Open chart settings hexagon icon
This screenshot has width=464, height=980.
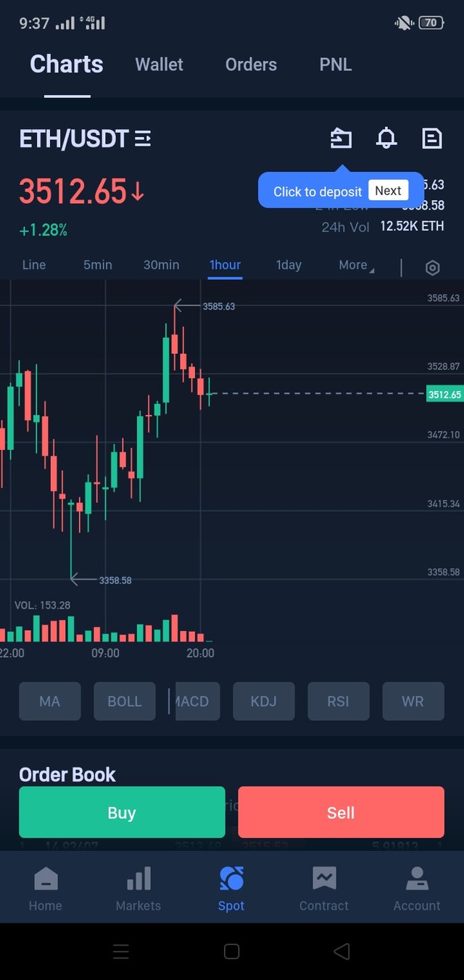pos(432,268)
